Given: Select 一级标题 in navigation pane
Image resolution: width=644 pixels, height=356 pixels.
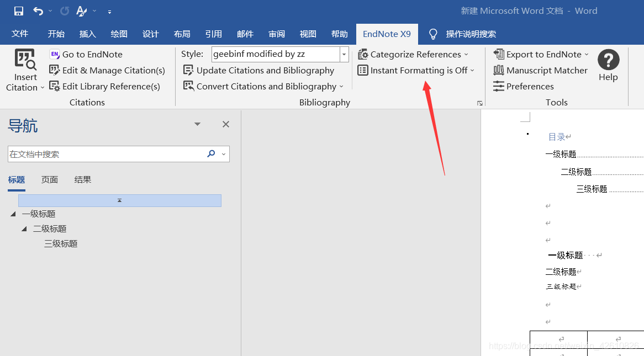Looking at the screenshot, I should pos(39,214).
